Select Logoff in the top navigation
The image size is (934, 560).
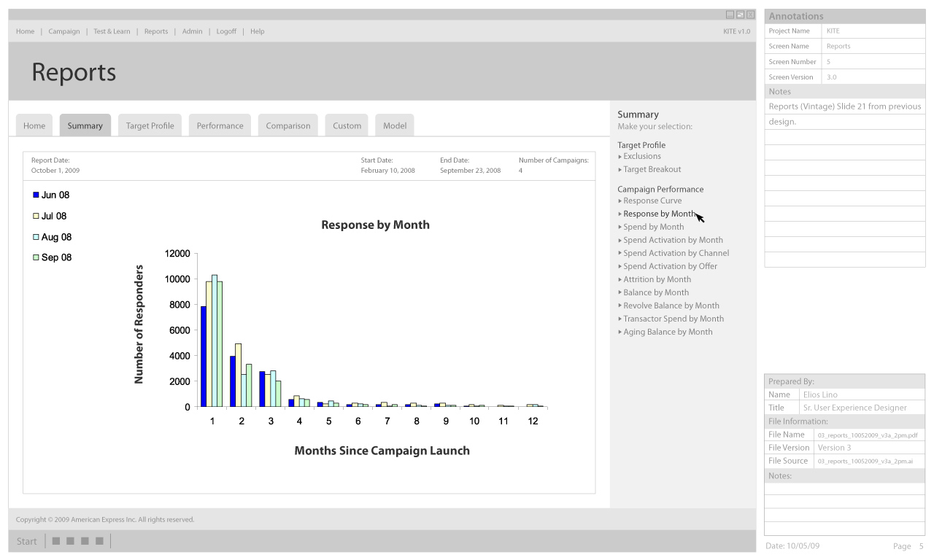[226, 31]
